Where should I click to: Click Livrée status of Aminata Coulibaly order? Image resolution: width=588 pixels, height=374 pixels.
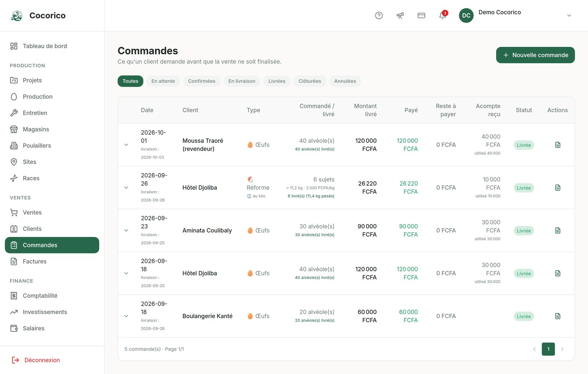(524, 231)
